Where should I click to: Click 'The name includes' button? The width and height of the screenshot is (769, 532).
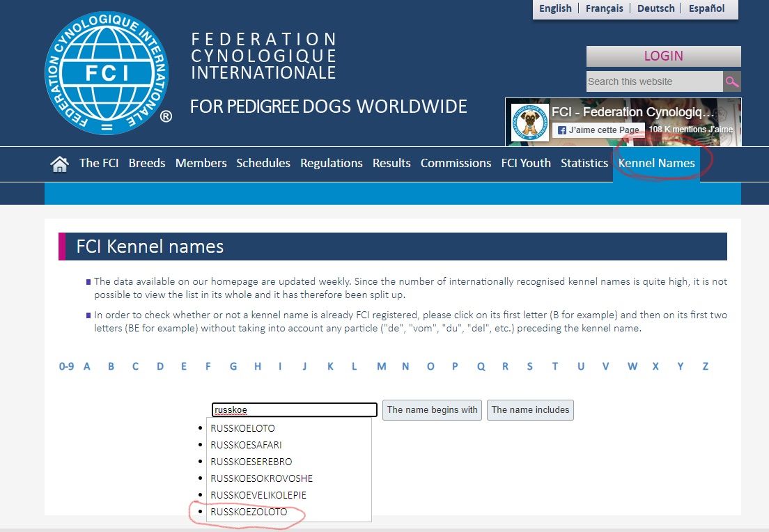pyautogui.click(x=530, y=410)
